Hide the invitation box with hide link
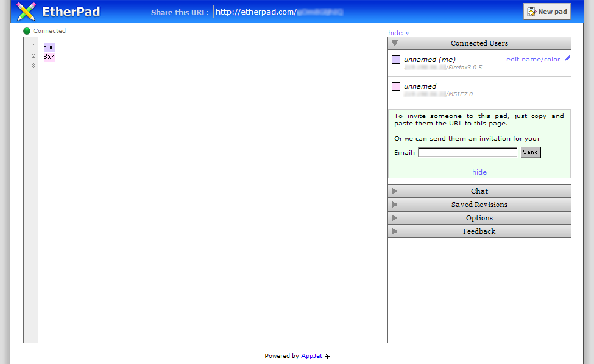 [479, 173]
